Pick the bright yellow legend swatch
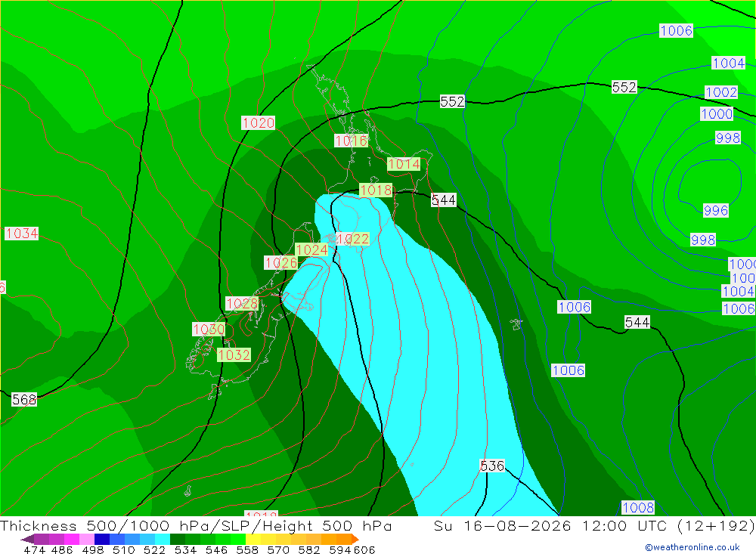This screenshot has width=756, height=554. pyautogui.click(x=253, y=539)
